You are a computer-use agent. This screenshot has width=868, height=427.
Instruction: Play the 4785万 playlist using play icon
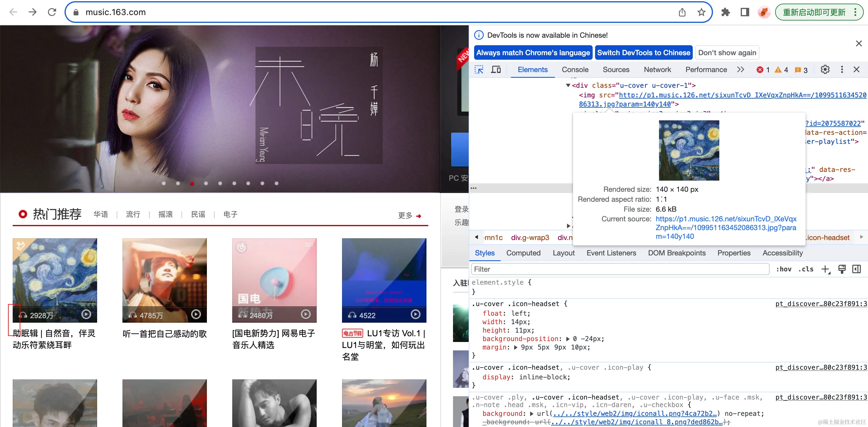(x=196, y=314)
